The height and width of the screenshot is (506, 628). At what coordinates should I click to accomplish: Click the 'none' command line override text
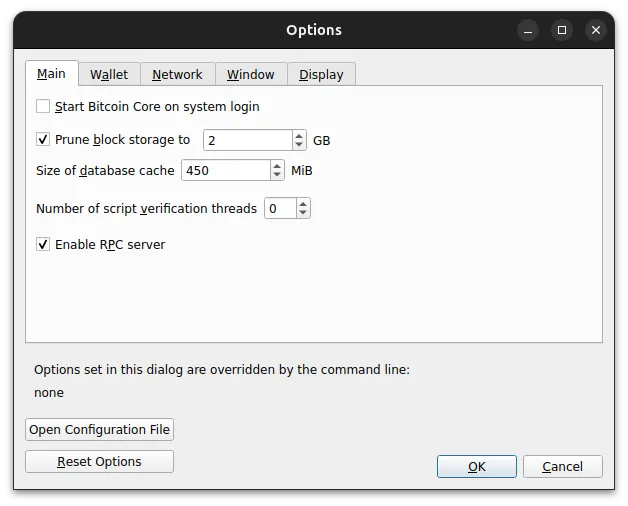tap(49, 393)
